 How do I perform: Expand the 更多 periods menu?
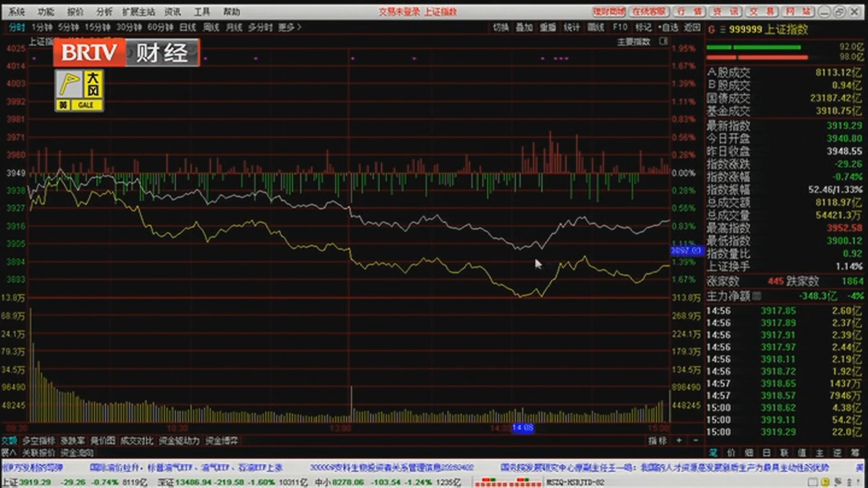point(288,28)
